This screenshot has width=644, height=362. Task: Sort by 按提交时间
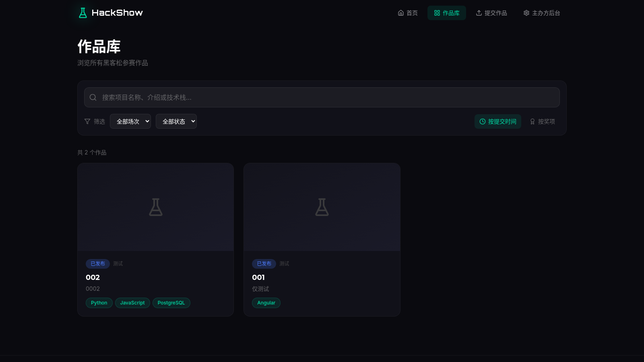coord(498,121)
